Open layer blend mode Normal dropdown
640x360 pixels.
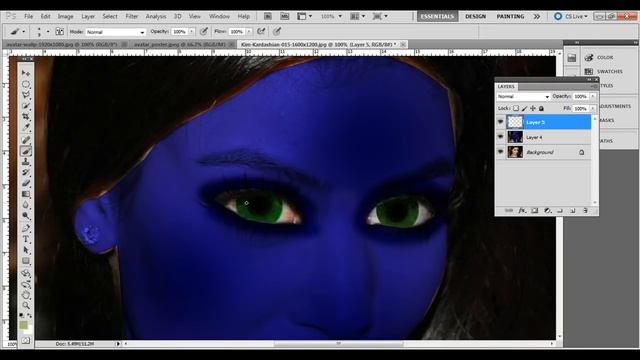[523, 96]
